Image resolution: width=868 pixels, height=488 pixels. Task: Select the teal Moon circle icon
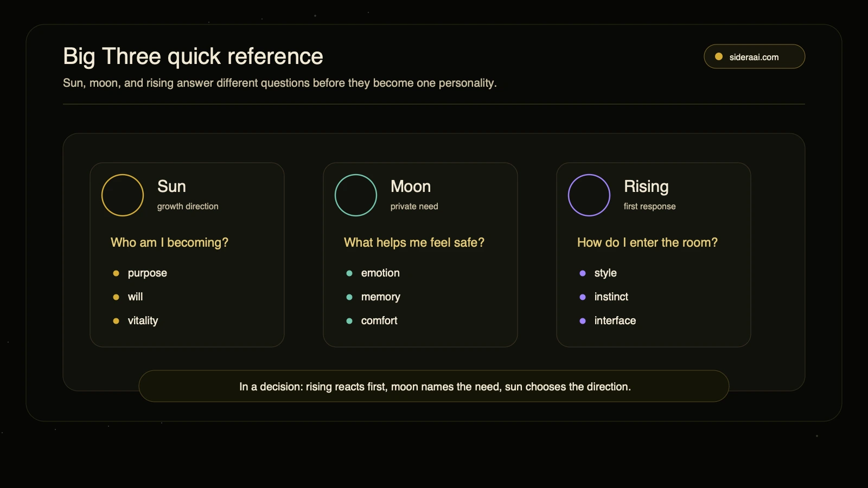coord(356,195)
